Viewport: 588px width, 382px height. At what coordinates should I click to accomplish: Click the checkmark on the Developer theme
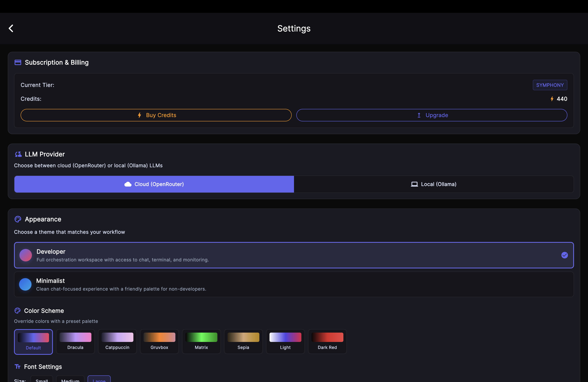pos(564,255)
